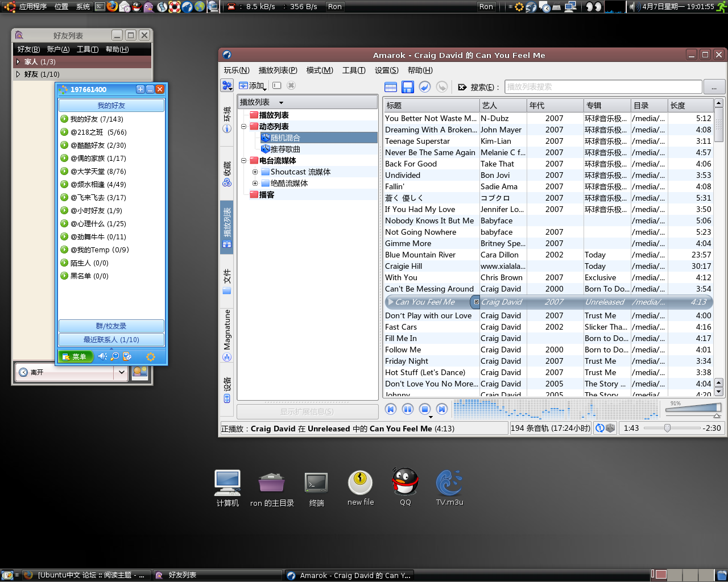Click the QQ sound speaker icon

coord(102,356)
